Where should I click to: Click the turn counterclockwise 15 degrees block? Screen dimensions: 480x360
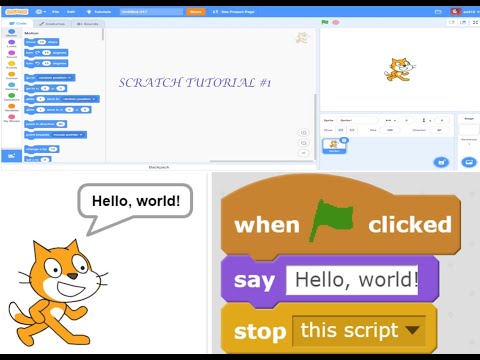(x=46, y=63)
